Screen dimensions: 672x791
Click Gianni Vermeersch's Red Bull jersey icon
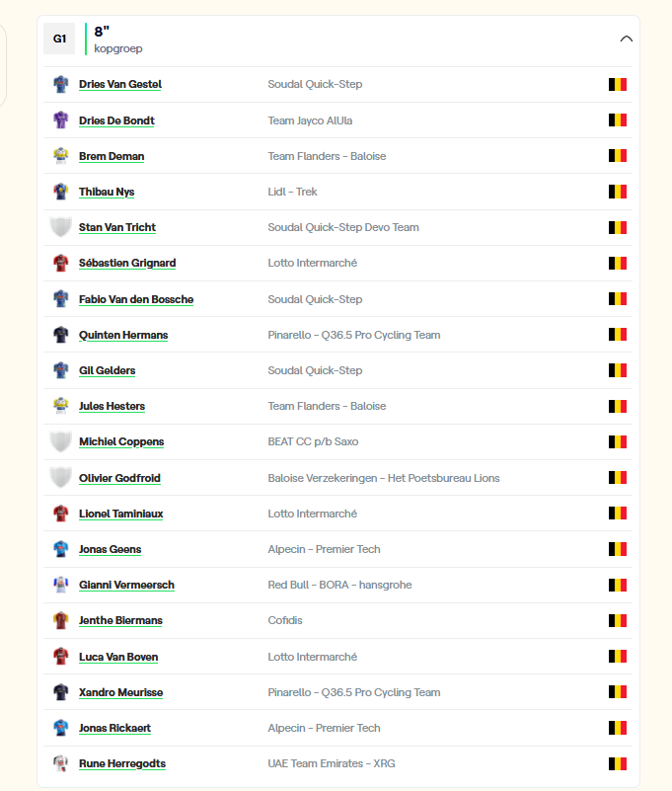pyautogui.click(x=61, y=585)
